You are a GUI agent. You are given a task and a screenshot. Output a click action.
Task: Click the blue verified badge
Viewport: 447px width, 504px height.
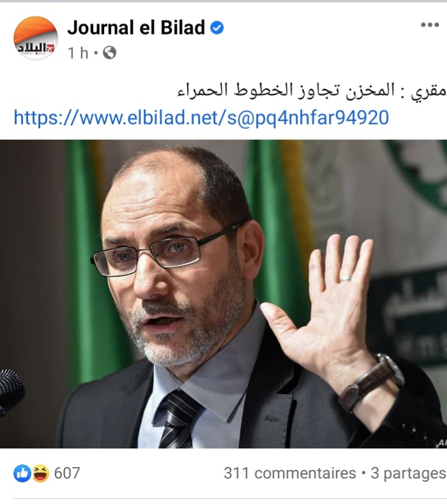(x=217, y=27)
